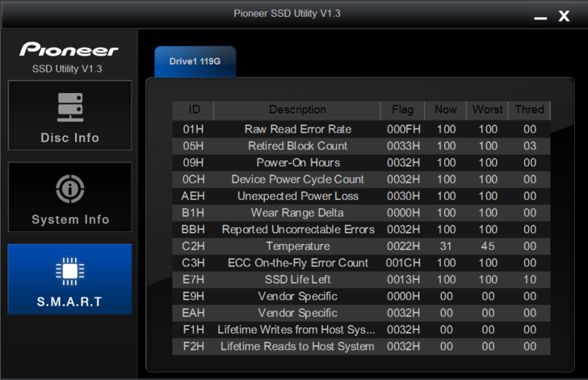This screenshot has width=588, height=380.
Task: Minimize the Pioneer SSD Utility window
Action: 540,18
